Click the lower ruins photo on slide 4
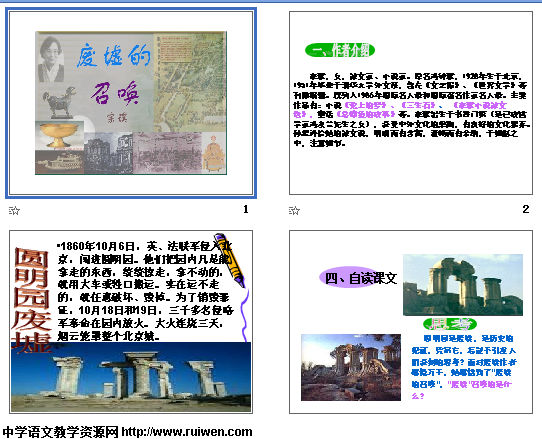Screen dimensions: 542x439 coord(351,367)
